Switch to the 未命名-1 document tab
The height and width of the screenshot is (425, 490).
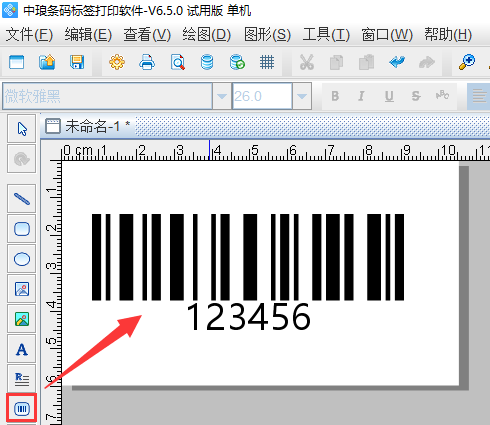pyautogui.click(x=88, y=126)
